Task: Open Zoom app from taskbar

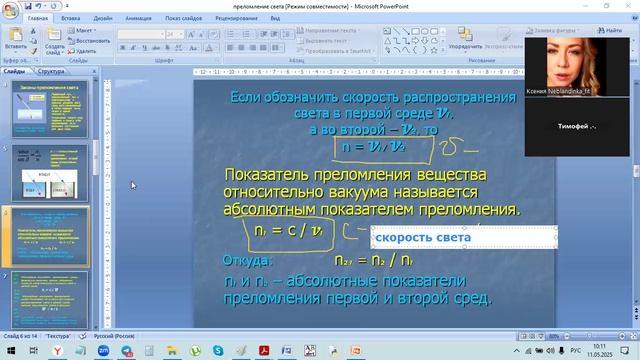Action: 103,351
